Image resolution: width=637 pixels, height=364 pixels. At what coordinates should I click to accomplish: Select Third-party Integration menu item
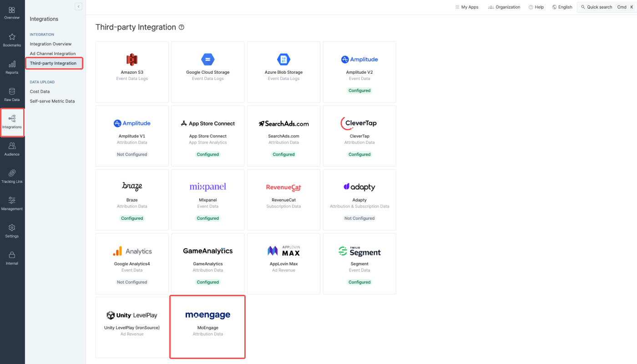53,63
